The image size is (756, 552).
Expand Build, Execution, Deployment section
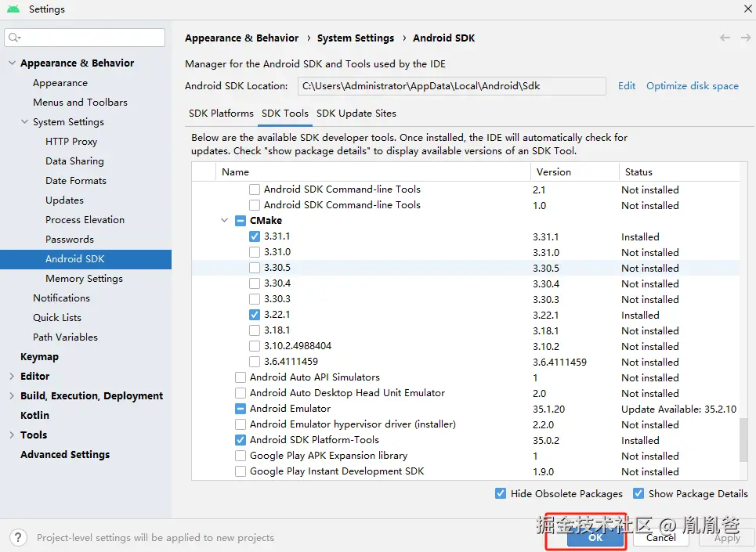point(12,396)
